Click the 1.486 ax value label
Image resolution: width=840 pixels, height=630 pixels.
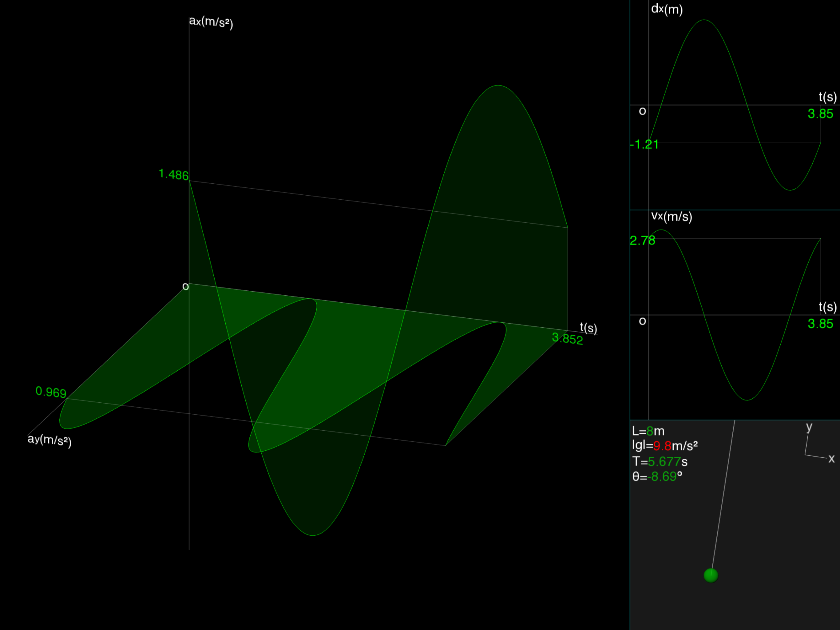[x=173, y=175]
